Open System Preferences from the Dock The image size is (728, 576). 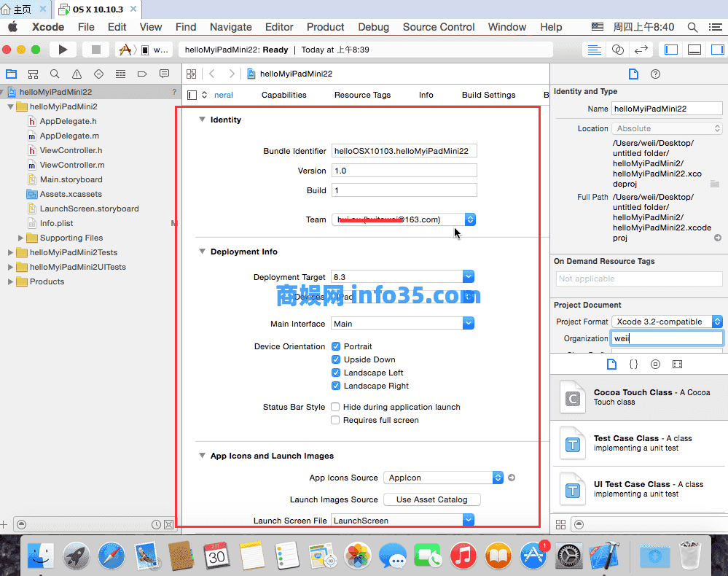click(x=569, y=556)
